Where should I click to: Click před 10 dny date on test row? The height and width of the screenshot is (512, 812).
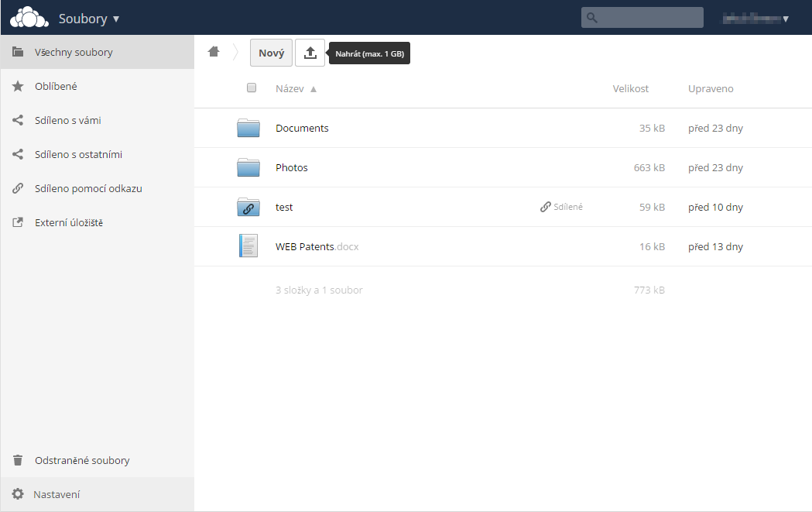(715, 208)
